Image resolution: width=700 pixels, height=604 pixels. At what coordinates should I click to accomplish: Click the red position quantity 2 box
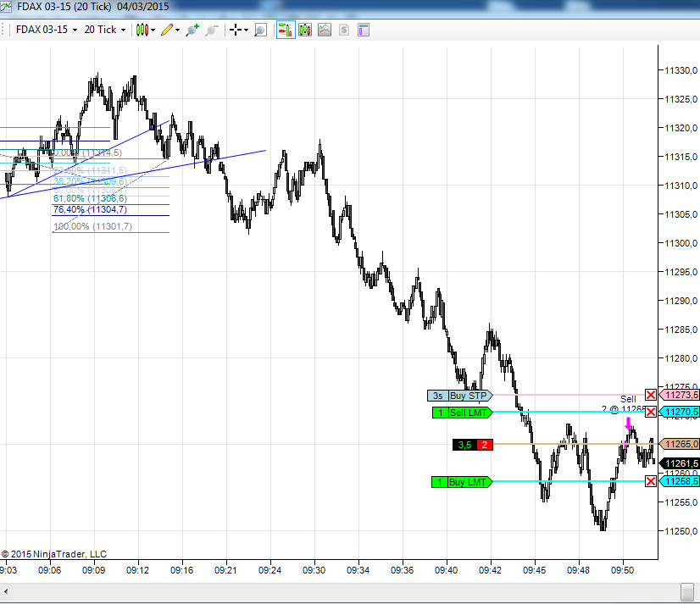pos(485,445)
